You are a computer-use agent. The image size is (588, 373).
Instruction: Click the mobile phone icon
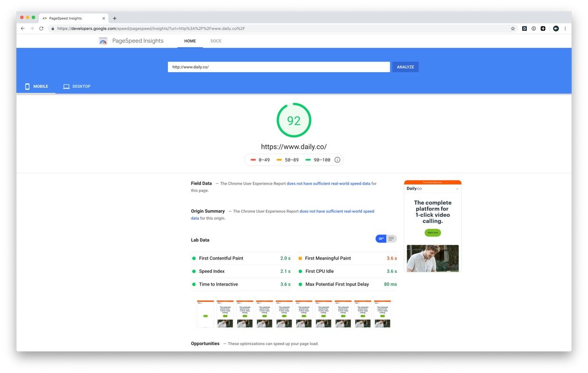click(x=27, y=86)
